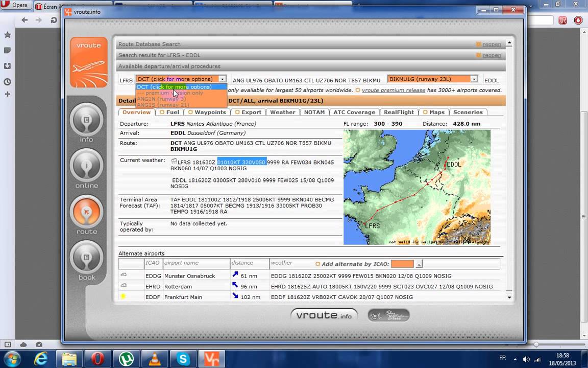Switch to the ATC Coverage tab

354,112
